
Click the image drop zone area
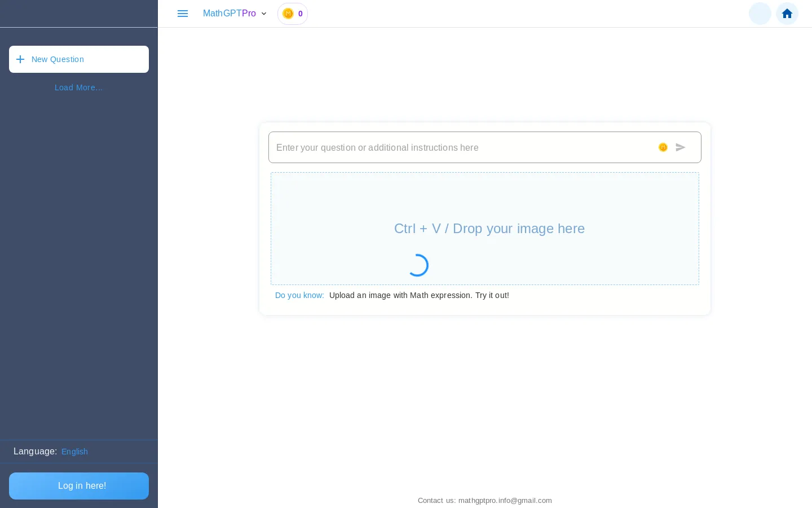pos(485,229)
